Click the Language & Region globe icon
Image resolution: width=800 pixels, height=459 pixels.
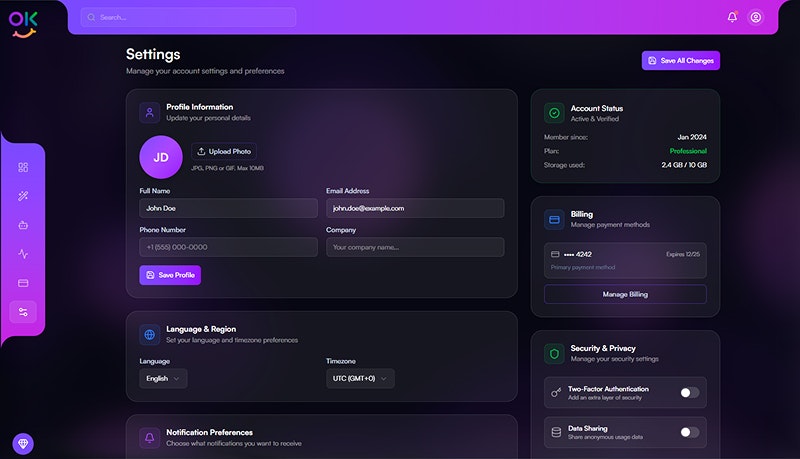click(149, 335)
